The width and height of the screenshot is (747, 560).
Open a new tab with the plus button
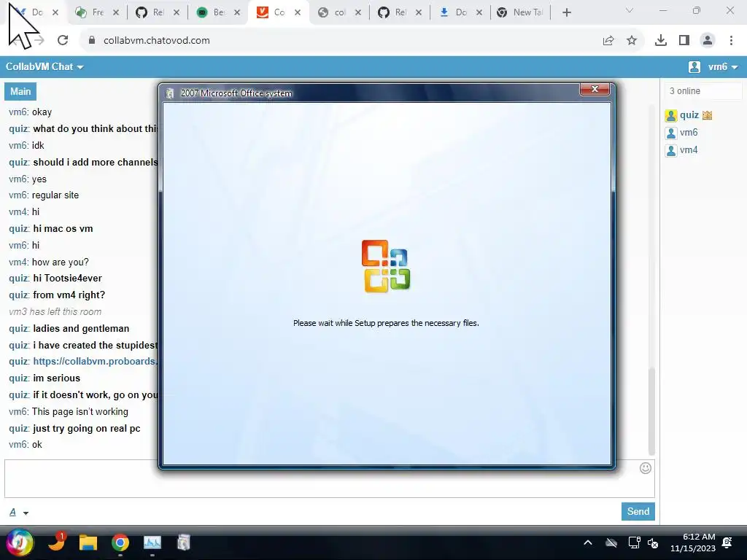coord(566,13)
